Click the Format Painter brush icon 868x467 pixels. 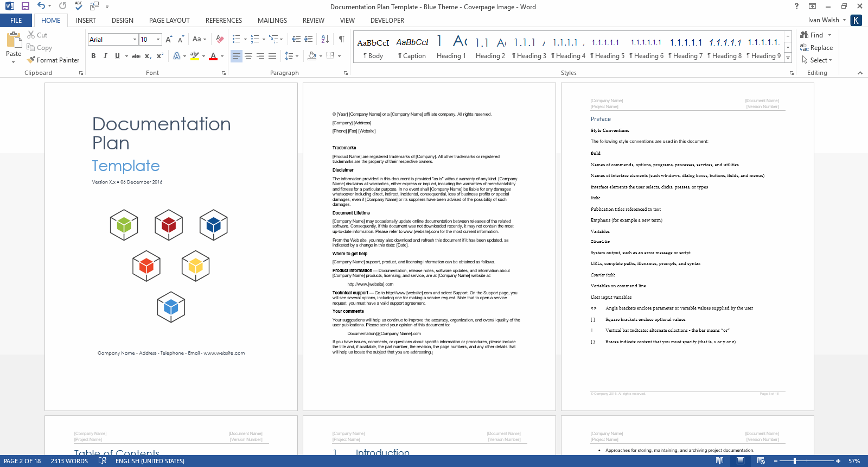[x=31, y=60]
